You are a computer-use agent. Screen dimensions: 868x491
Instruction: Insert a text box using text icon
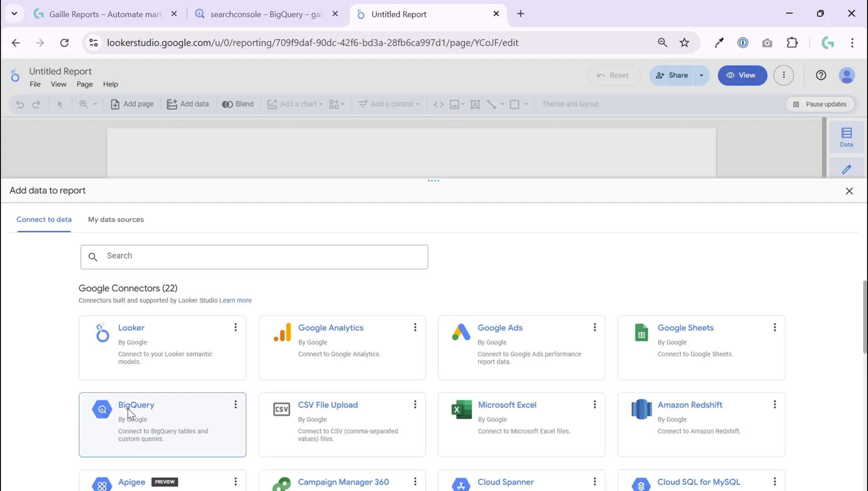point(475,104)
